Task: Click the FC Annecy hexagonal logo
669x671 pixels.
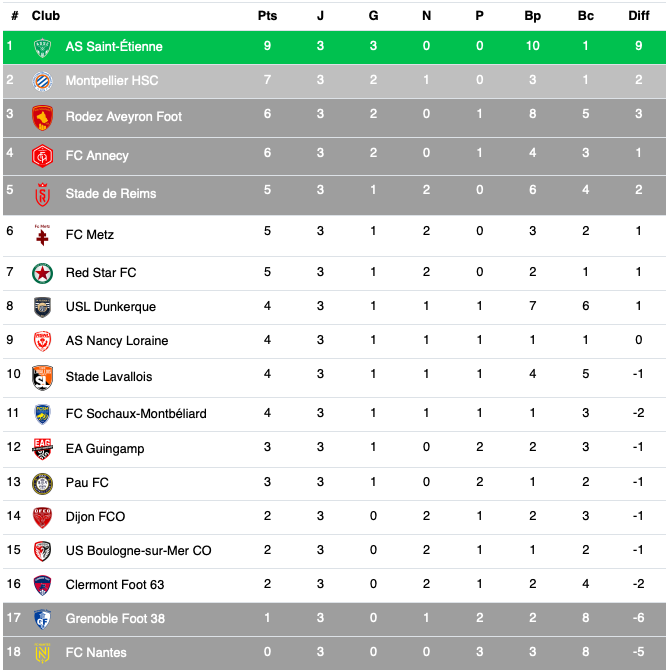Action: (x=42, y=156)
